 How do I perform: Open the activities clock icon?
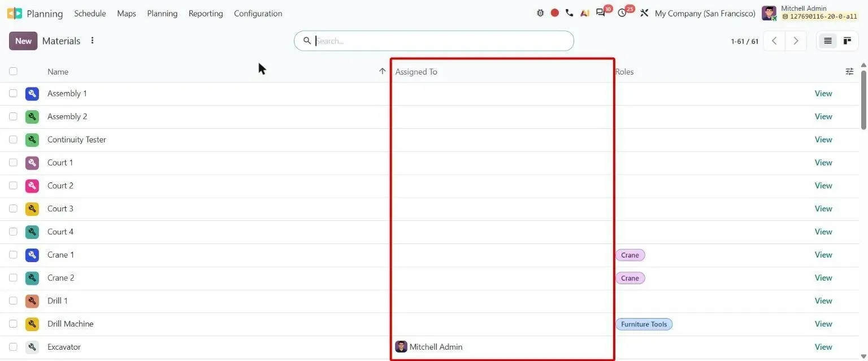click(622, 13)
